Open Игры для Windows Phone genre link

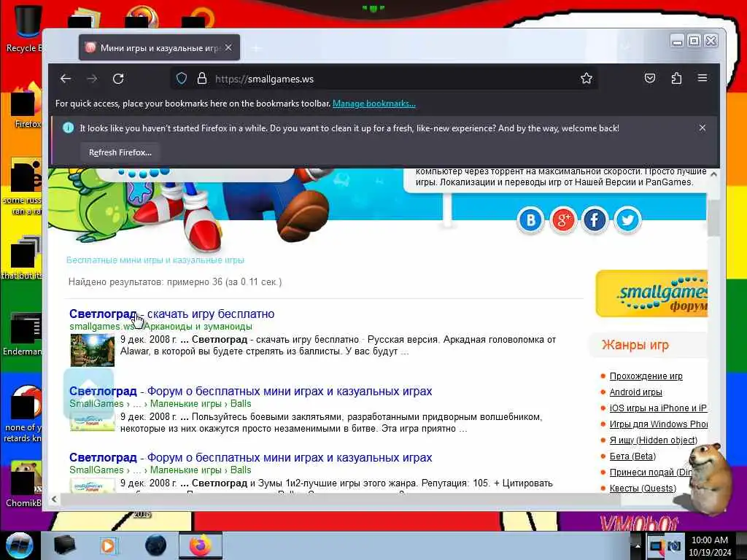[x=659, y=424]
